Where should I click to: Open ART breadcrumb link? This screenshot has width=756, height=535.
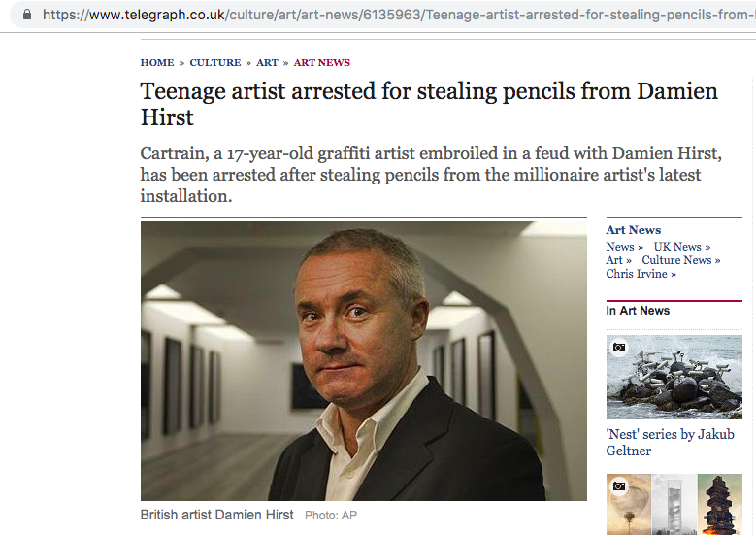[x=267, y=63]
